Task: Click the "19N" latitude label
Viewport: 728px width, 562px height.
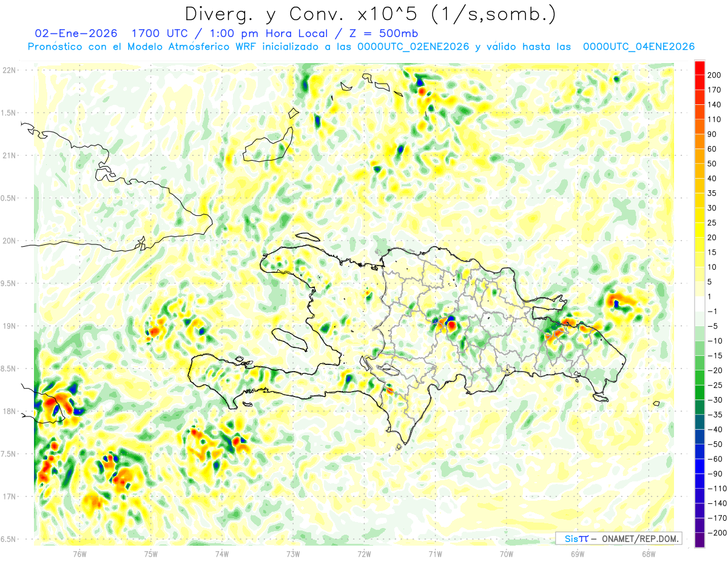Action: coord(9,326)
